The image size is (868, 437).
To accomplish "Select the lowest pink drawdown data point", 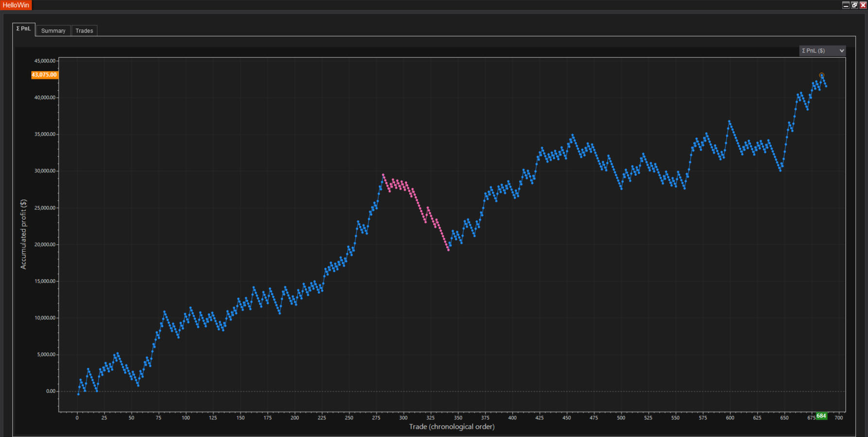I will 448,250.
